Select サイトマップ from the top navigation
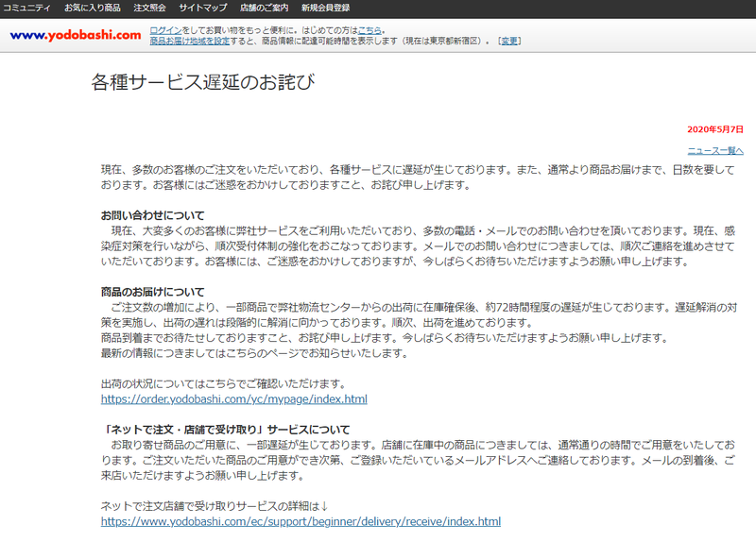The height and width of the screenshot is (542, 756). 203,8
